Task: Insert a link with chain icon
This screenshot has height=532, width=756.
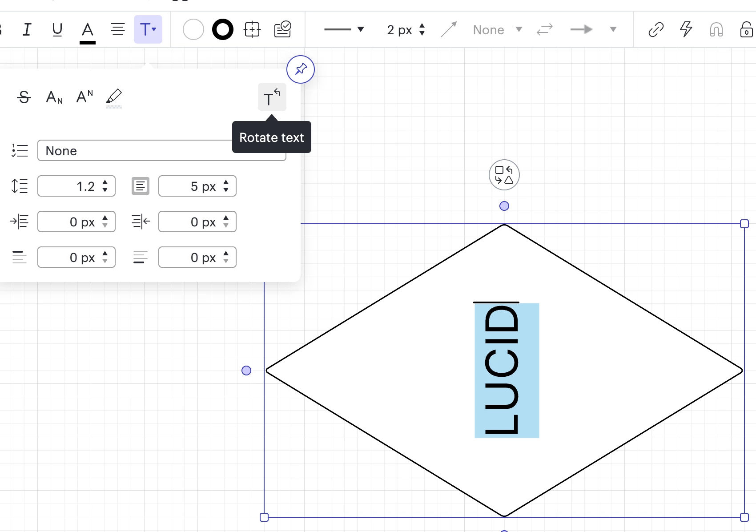Action: 656,30
